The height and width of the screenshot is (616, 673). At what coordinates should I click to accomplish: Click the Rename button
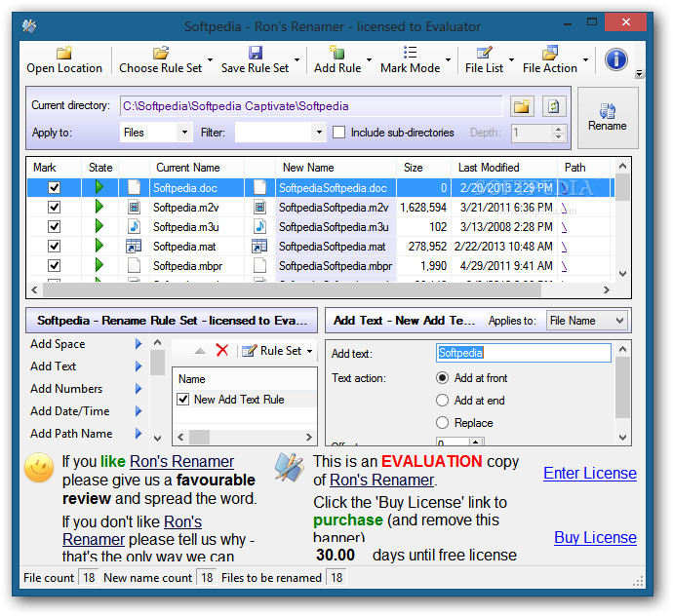[608, 118]
